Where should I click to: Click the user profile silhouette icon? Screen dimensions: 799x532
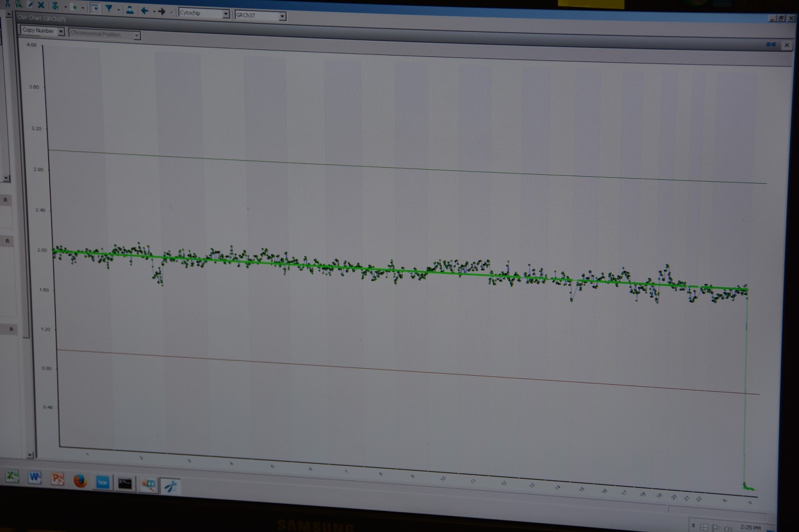(130, 9)
